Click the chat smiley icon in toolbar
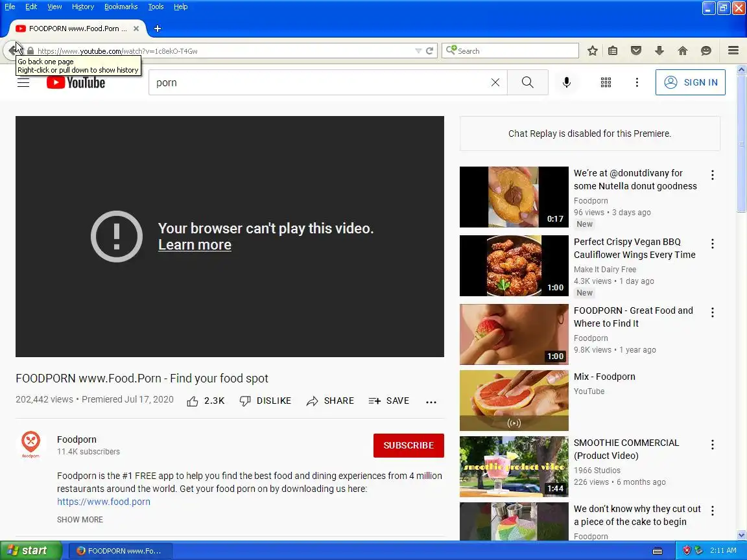This screenshot has height=560, width=747. [x=706, y=51]
